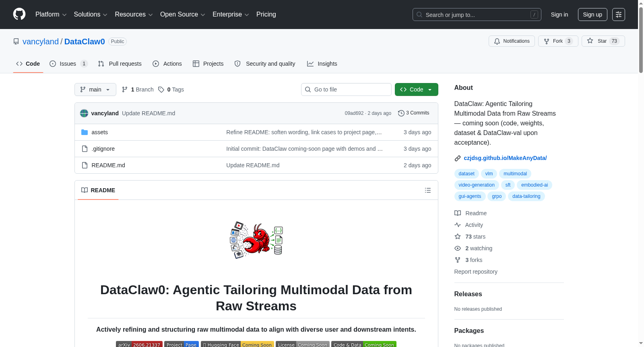Click the Go to file search field
644x347 pixels.
pos(346,89)
